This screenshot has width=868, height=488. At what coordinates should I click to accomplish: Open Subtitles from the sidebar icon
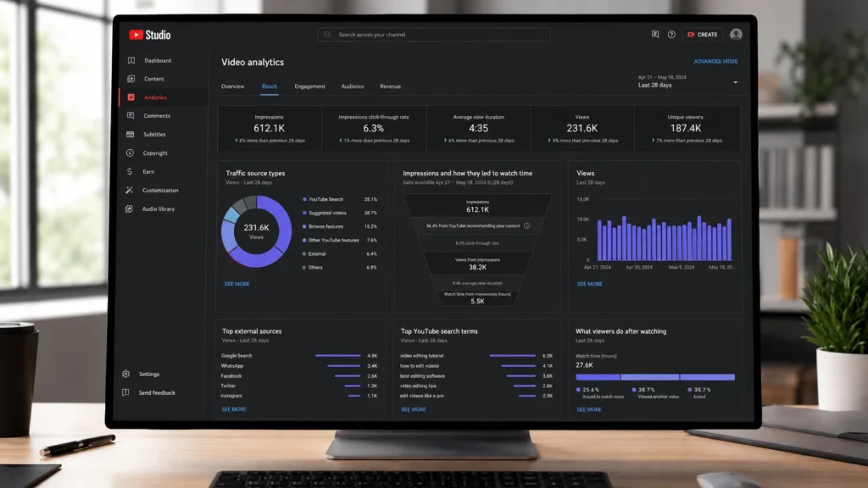pos(130,135)
